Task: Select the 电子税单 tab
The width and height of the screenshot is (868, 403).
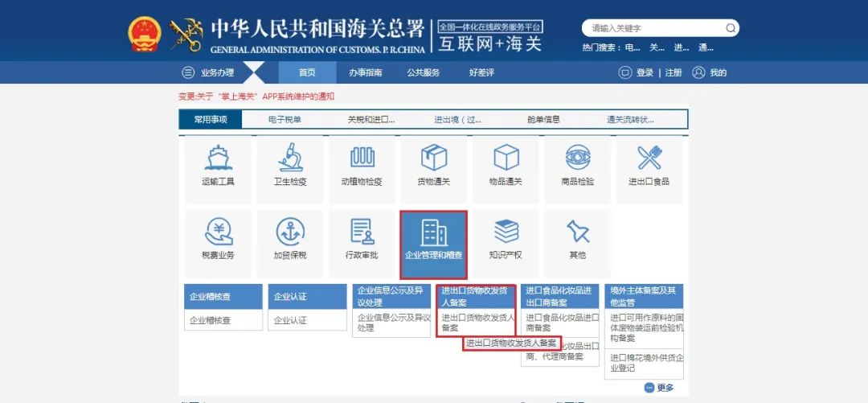Action: click(x=285, y=120)
